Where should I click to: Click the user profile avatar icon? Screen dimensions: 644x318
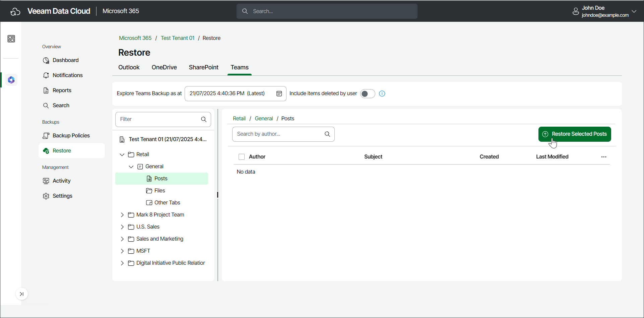pos(576,11)
